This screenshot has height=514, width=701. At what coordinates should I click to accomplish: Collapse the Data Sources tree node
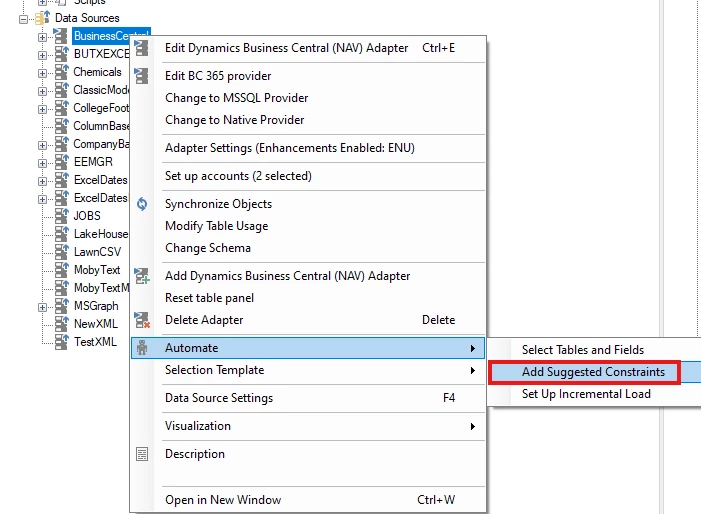24,19
